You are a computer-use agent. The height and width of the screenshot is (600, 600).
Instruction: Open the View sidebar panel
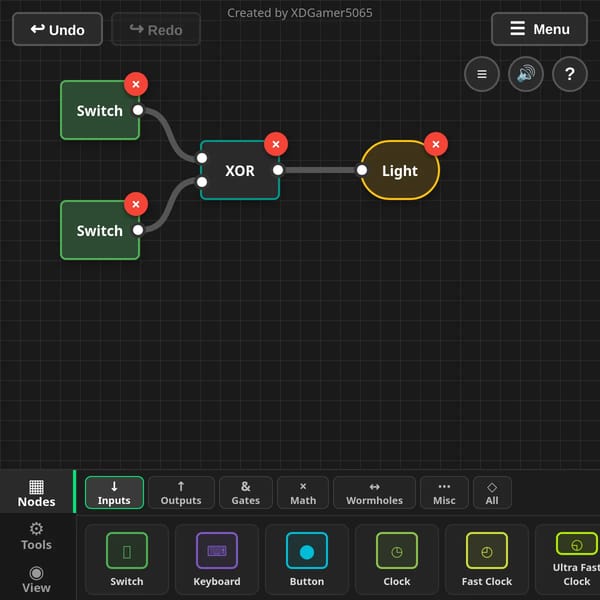tap(37, 579)
